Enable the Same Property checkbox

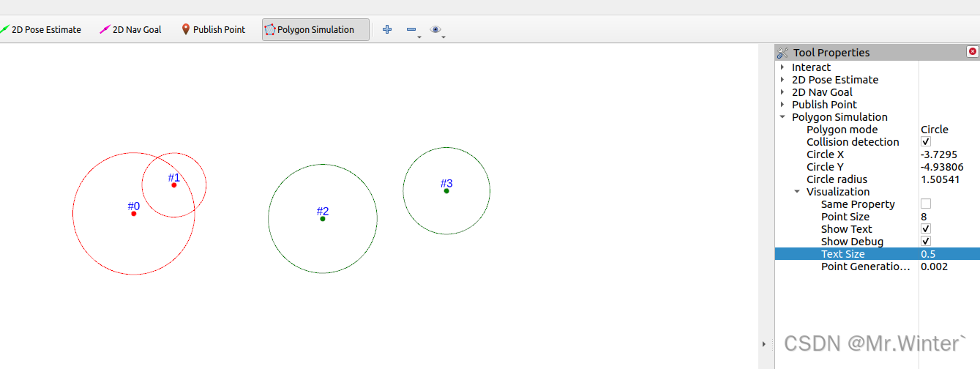click(x=926, y=204)
